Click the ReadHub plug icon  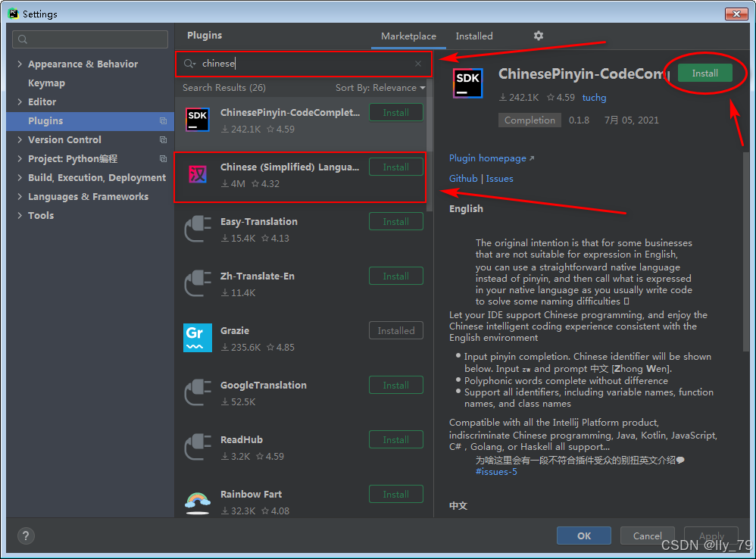pos(198,447)
